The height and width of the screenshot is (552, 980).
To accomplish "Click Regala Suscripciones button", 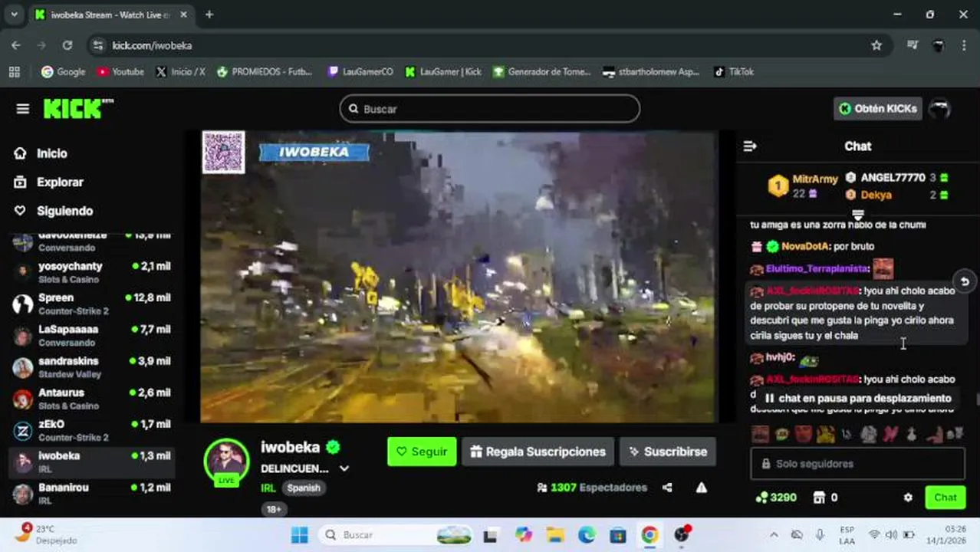I will (538, 452).
